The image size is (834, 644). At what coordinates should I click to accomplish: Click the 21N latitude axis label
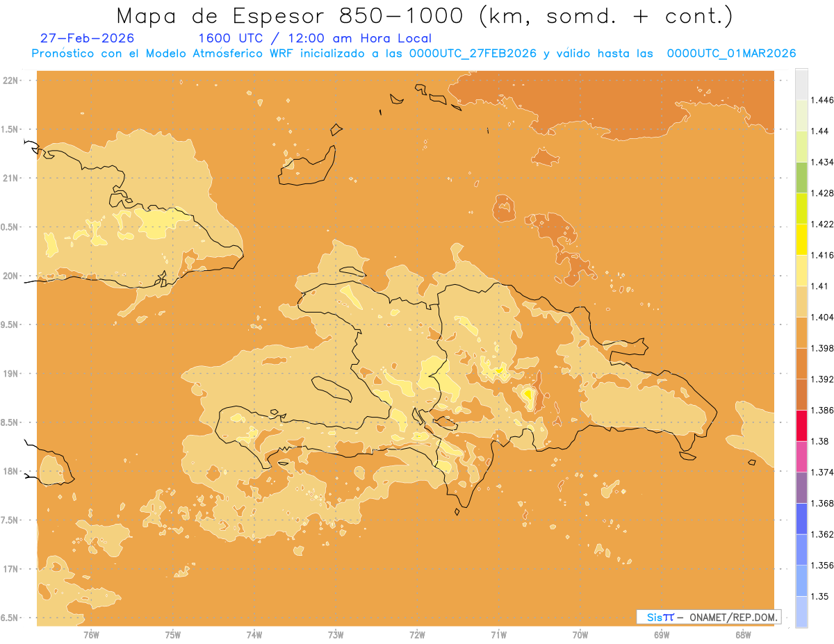10,178
